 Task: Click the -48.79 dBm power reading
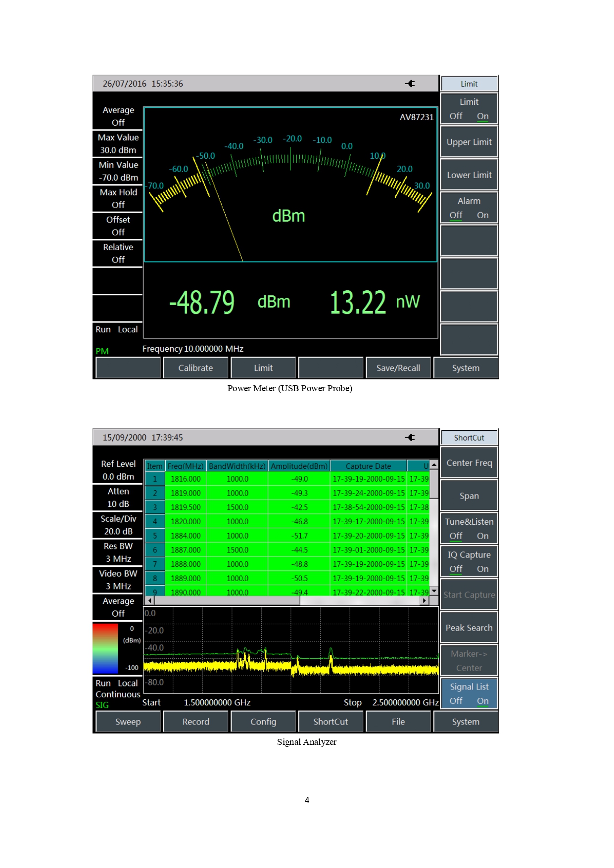(x=230, y=302)
